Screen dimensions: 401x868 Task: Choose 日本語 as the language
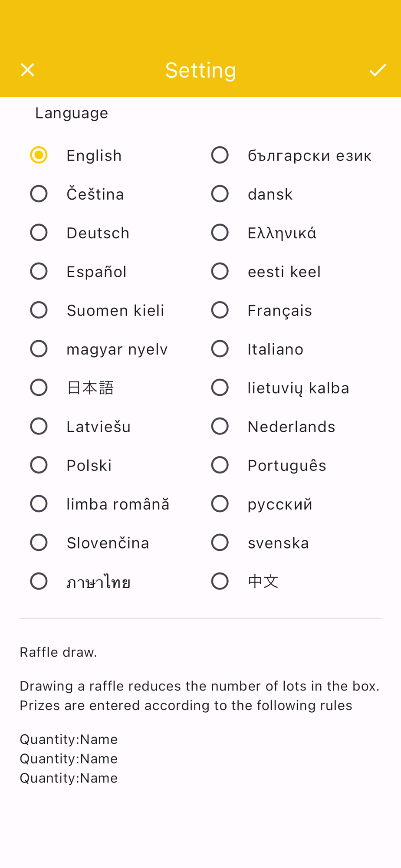[39, 388]
